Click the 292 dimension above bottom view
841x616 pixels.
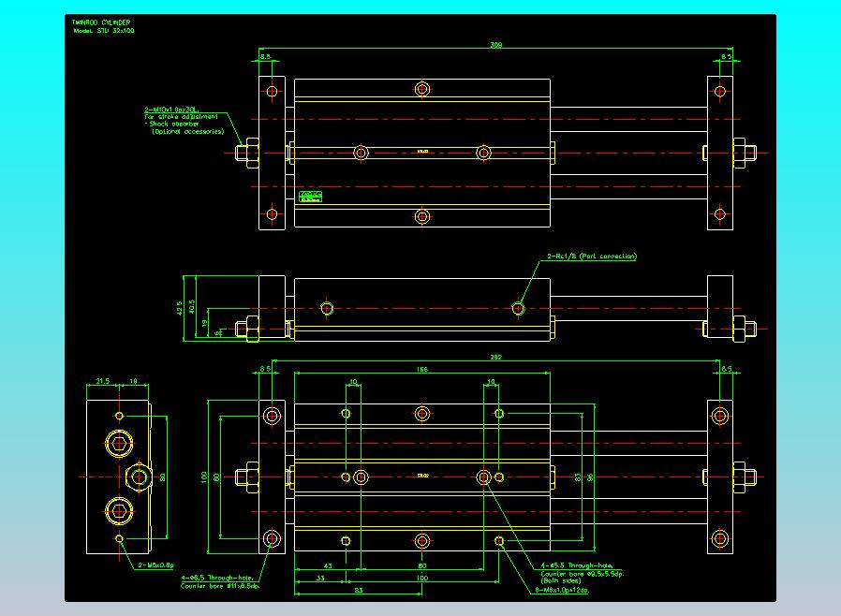click(495, 357)
